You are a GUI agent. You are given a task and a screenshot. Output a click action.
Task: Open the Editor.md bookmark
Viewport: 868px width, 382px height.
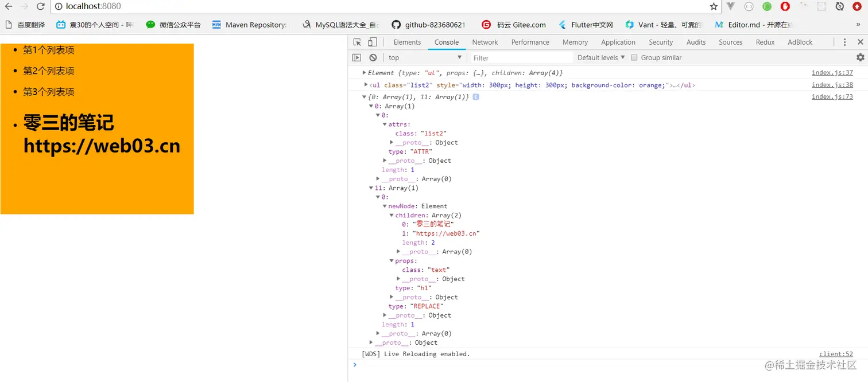[754, 25]
